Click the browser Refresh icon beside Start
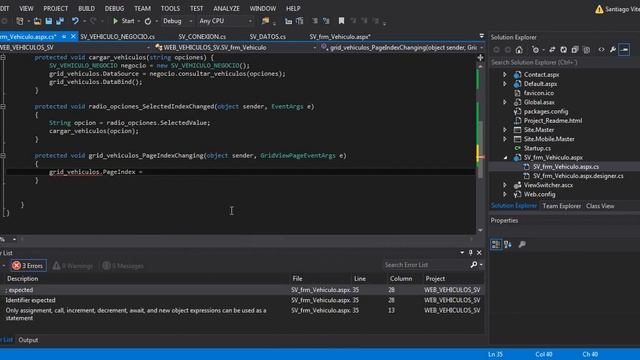Image resolution: width=640 pixels, height=360 pixels. pos(148,21)
